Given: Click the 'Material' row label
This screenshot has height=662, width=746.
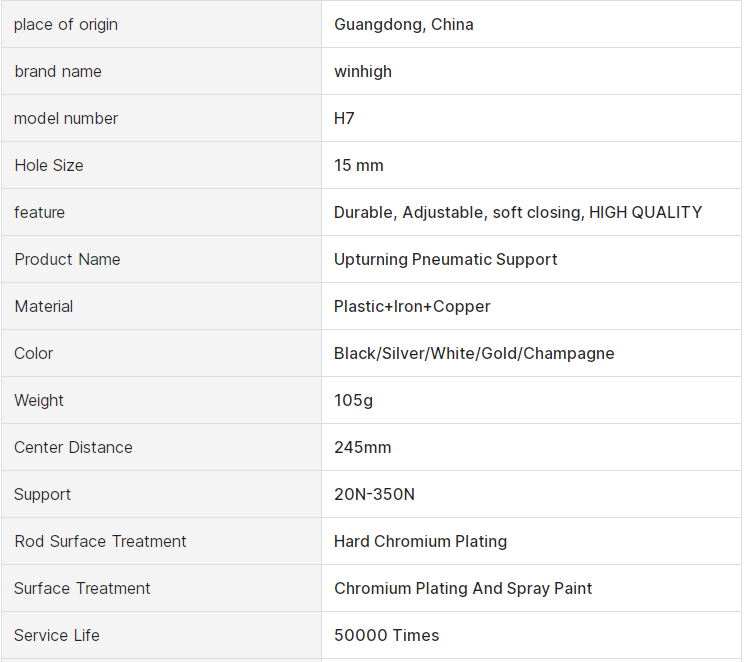Looking at the screenshot, I should (44, 306).
